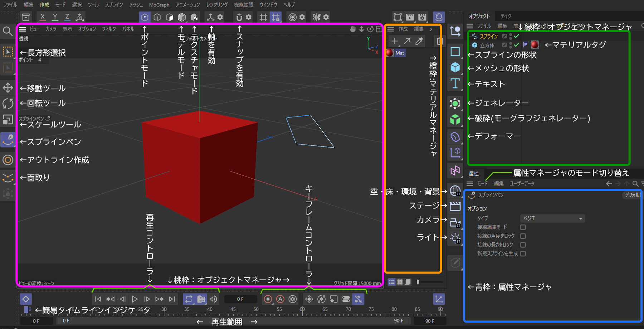Viewport: 644px width, 329px height.
Task: Select the Rotate tool icon
Action: (x=8, y=103)
